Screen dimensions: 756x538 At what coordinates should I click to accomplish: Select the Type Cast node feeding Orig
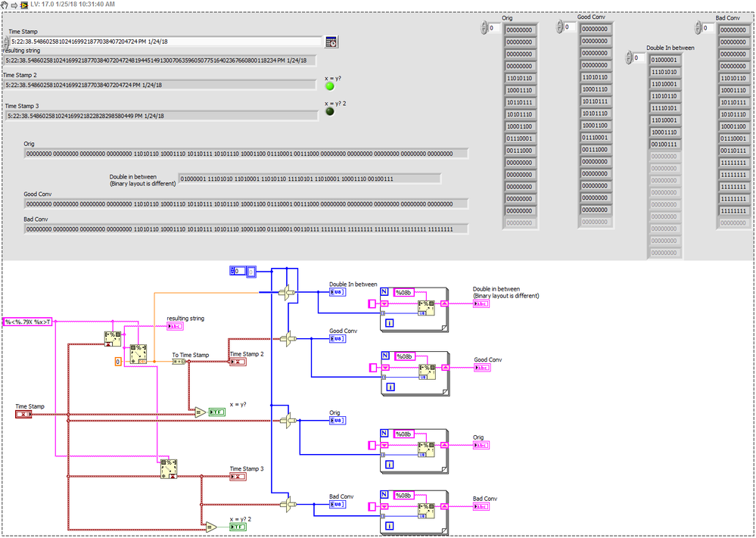click(288, 421)
